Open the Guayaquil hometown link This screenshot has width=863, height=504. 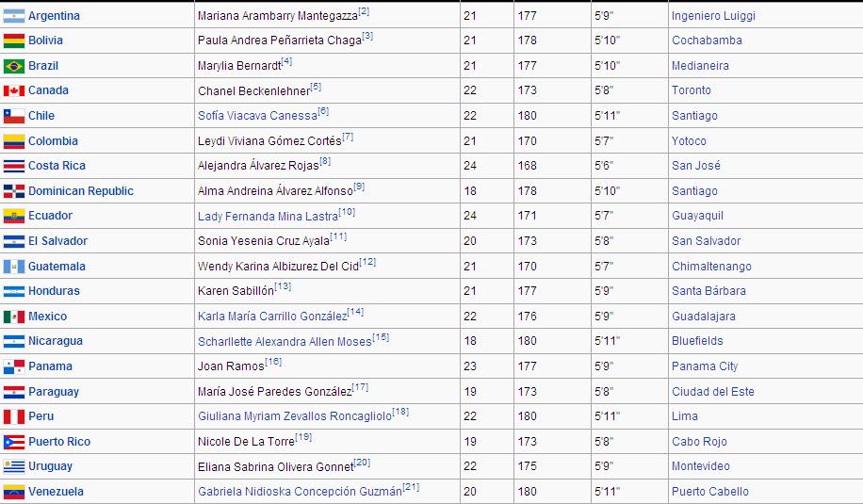(698, 216)
